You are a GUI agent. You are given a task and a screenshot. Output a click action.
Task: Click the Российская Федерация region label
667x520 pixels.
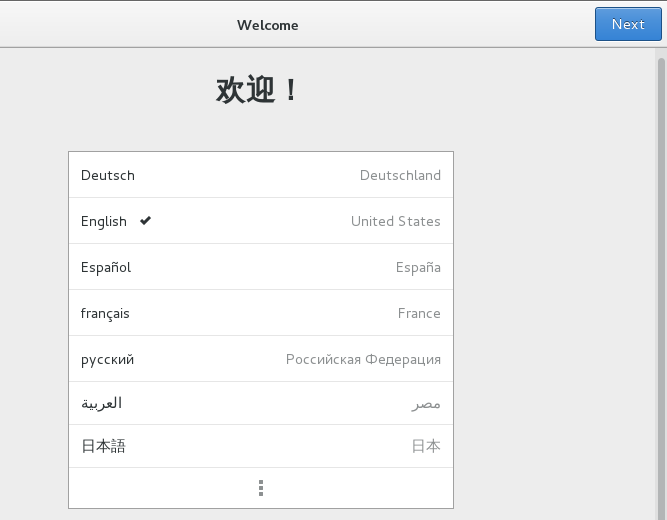tap(363, 359)
